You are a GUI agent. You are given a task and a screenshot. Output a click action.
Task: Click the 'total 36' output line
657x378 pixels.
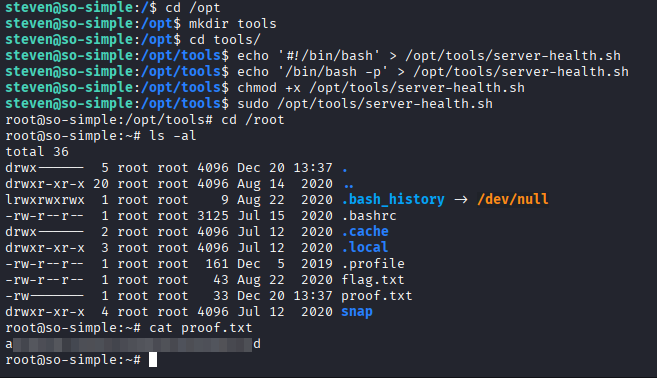pyautogui.click(x=37, y=151)
